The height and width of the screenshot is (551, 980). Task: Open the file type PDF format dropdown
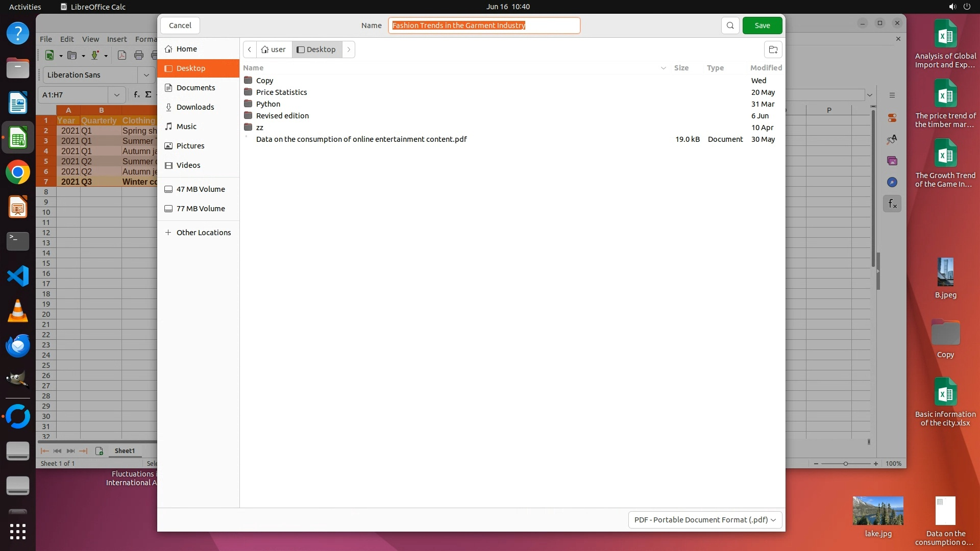tap(705, 519)
